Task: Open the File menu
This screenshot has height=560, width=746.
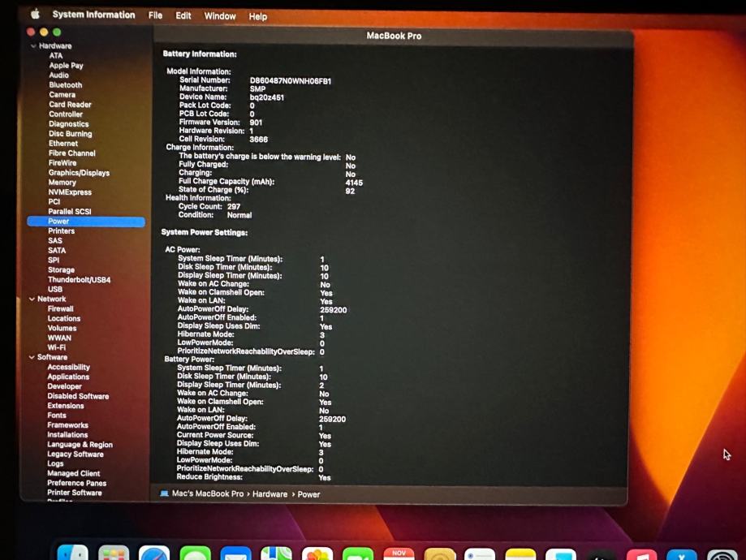Action: pyautogui.click(x=155, y=15)
